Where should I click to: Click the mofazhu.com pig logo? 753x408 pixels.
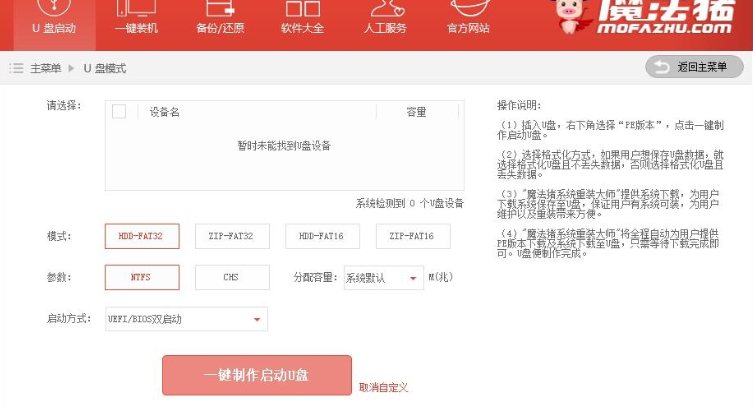(x=644, y=18)
